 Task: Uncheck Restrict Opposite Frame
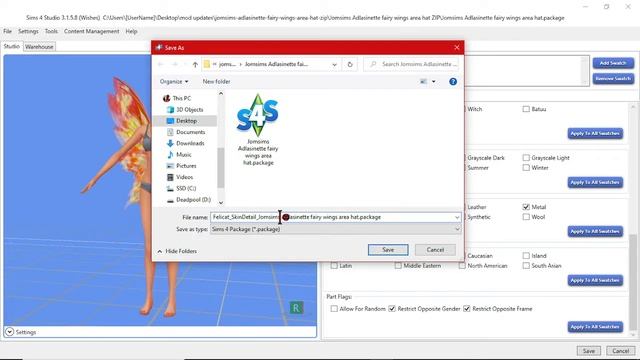coord(467,309)
